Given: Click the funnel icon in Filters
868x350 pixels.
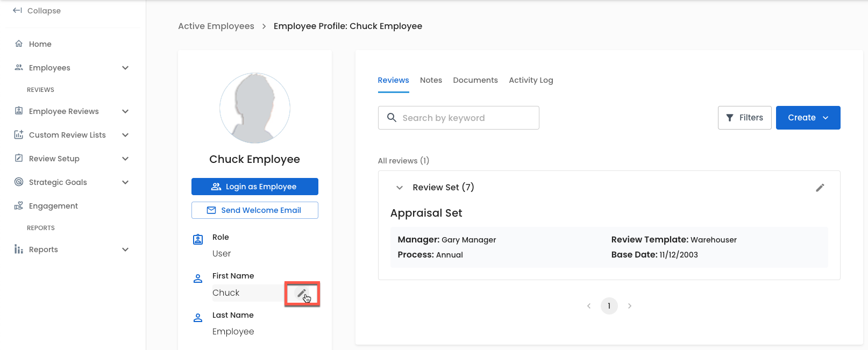Looking at the screenshot, I should point(730,118).
